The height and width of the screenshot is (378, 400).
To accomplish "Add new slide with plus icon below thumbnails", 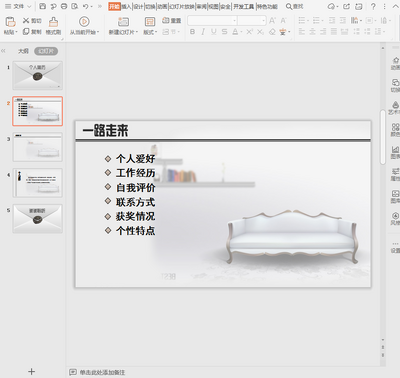I will pyautogui.click(x=32, y=371).
